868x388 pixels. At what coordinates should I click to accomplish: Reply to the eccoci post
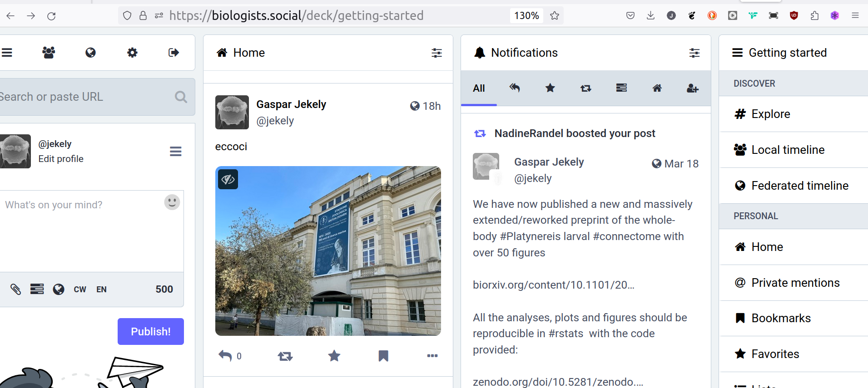(225, 356)
